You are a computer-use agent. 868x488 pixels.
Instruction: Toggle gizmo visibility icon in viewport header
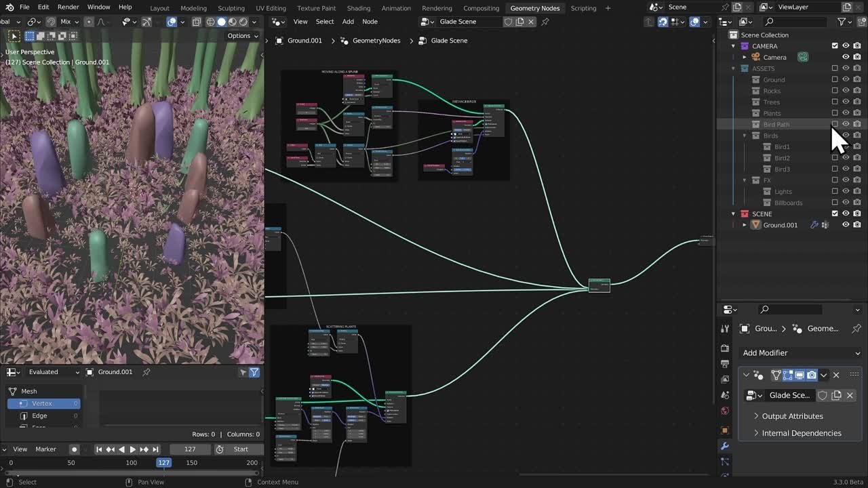146,22
